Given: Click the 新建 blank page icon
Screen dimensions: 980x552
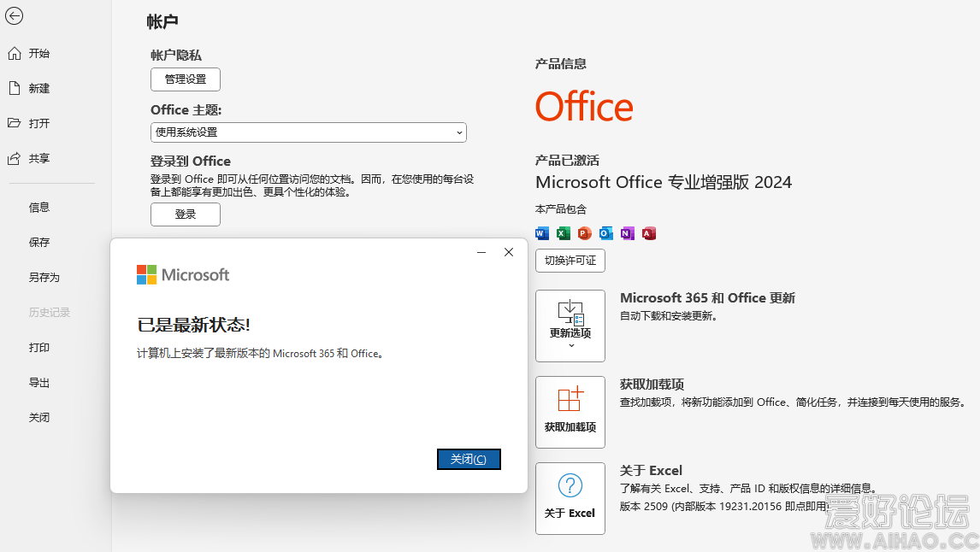Looking at the screenshot, I should [x=15, y=88].
